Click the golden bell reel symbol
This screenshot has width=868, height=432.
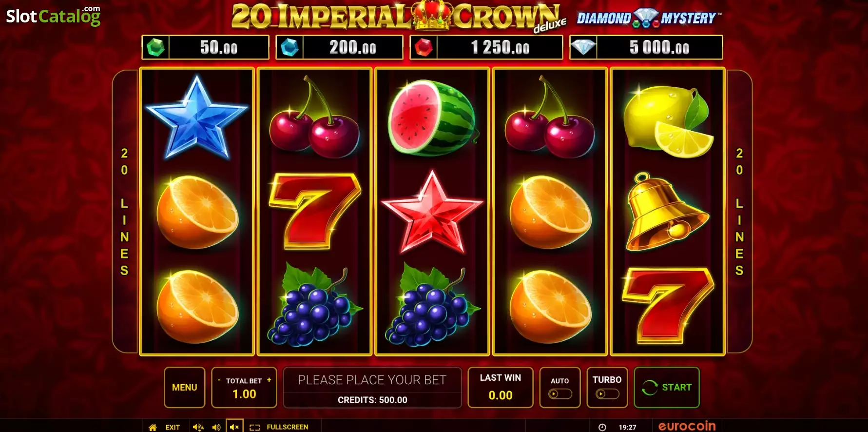pyautogui.click(x=667, y=212)
